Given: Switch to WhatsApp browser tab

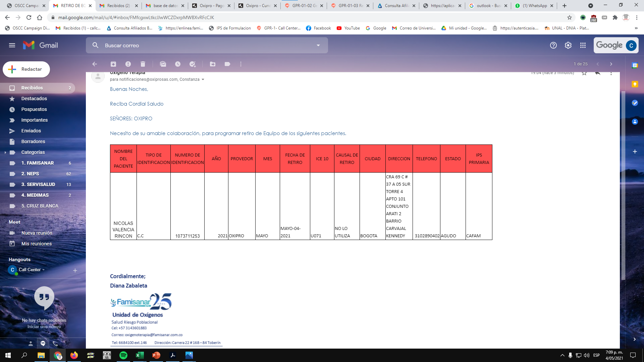Looking at the screenshot, I should (534, 6).
